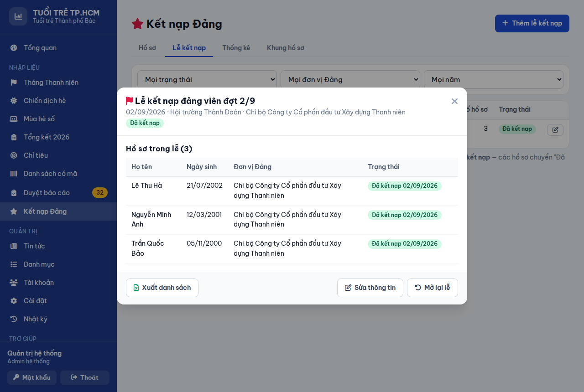Click the Cài đặt gear icon

[x=14, y=301]
